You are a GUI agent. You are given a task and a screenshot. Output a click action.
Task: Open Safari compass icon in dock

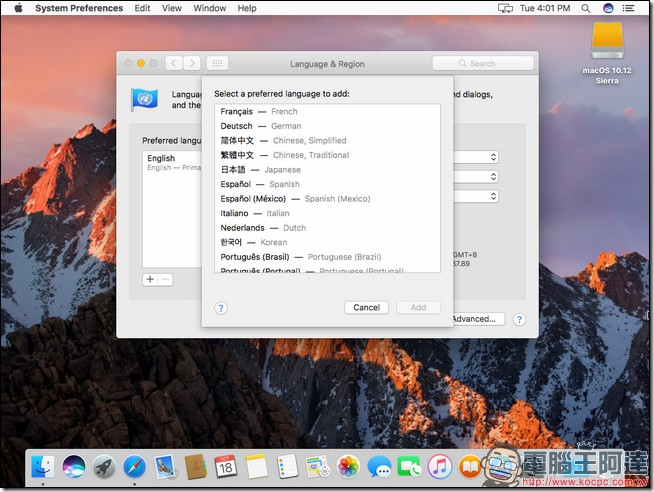click(x=135, y=466)
